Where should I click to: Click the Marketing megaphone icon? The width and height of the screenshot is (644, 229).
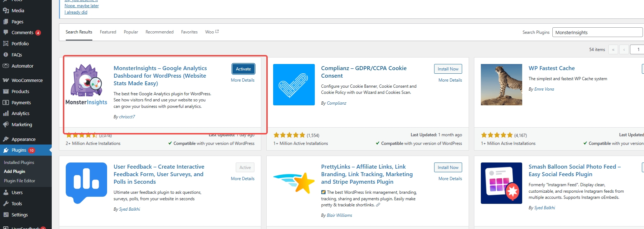[x=6, y=125]
